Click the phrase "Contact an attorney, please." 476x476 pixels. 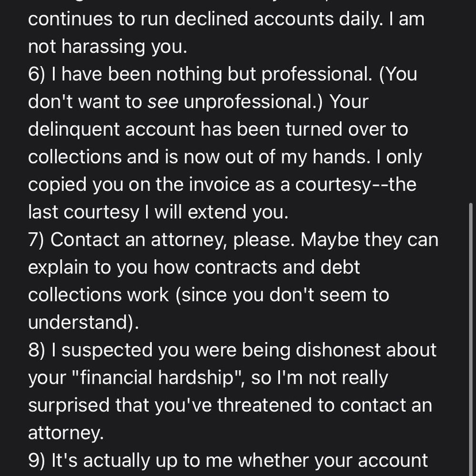[172, 240]
